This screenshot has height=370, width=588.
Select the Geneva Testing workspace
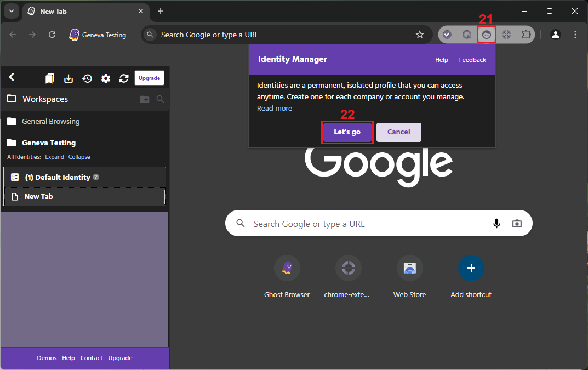(x=85, y=143)
